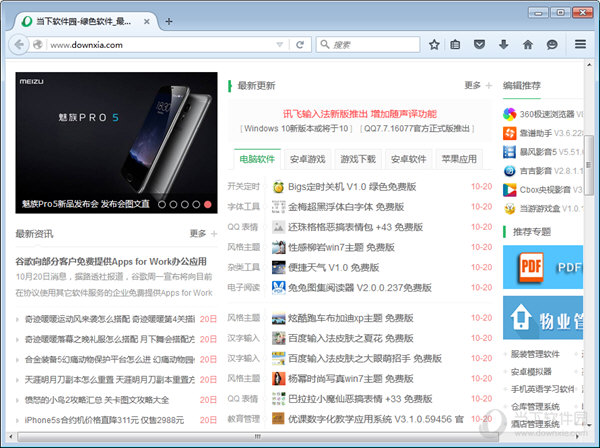Open 谷歌向部分客户免费提供Apps for Work article
Image resolution: width=600 pixels, height=448 pixels.
click(111, 262)
